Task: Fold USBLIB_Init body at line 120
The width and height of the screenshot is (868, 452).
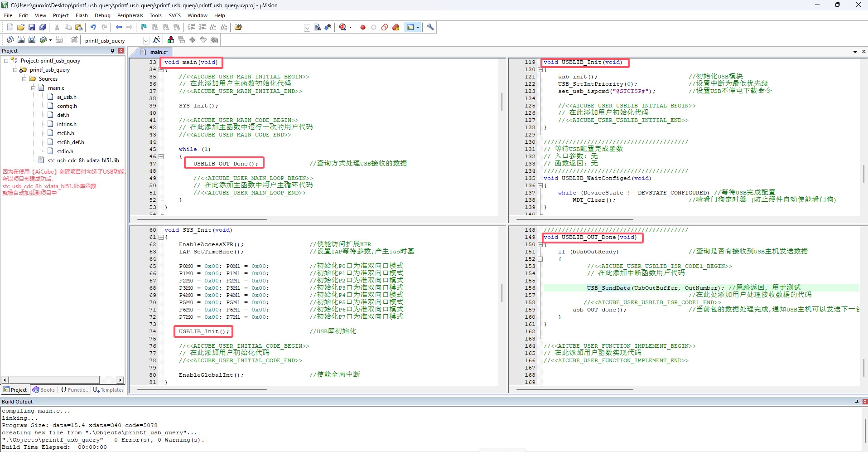Action: (x=540, y=69)
